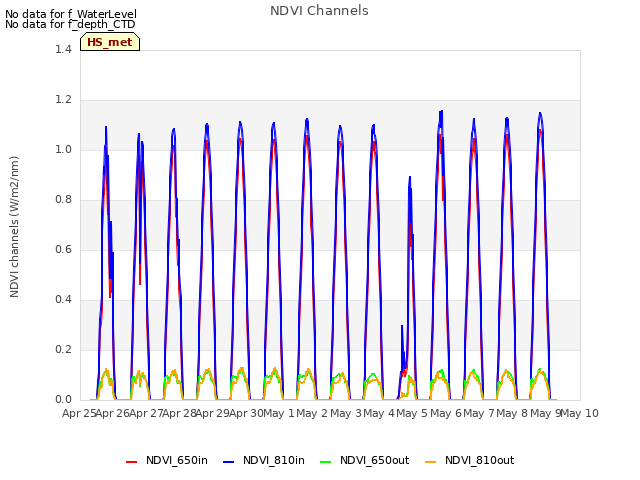
Task: Toggle the NDVI_650in legend entry
Action: pos(167,460)
